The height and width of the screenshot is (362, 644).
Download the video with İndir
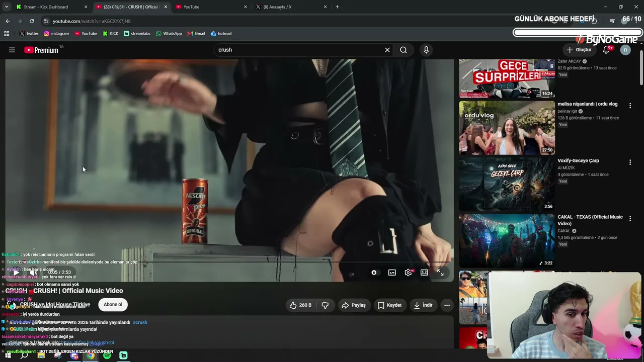pyautogui.click(x=423, y=305)
